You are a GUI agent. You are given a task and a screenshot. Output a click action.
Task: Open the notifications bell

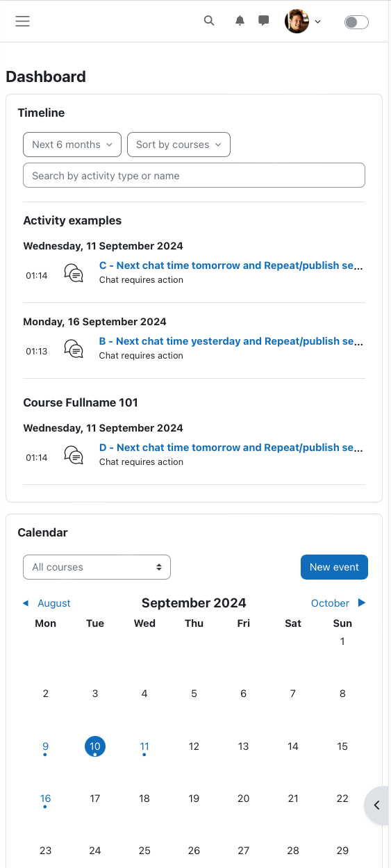[240, 21]
